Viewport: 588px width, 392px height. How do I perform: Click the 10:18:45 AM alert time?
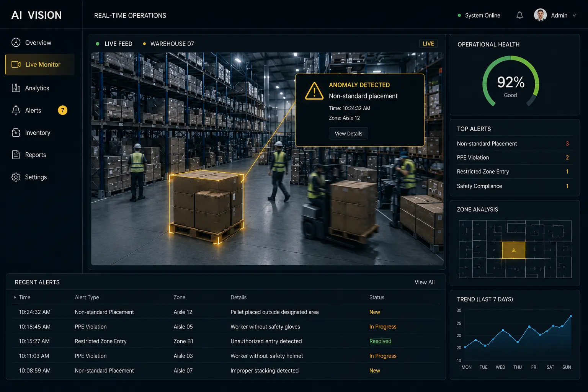pyautogui.click(x=34, y=327)
